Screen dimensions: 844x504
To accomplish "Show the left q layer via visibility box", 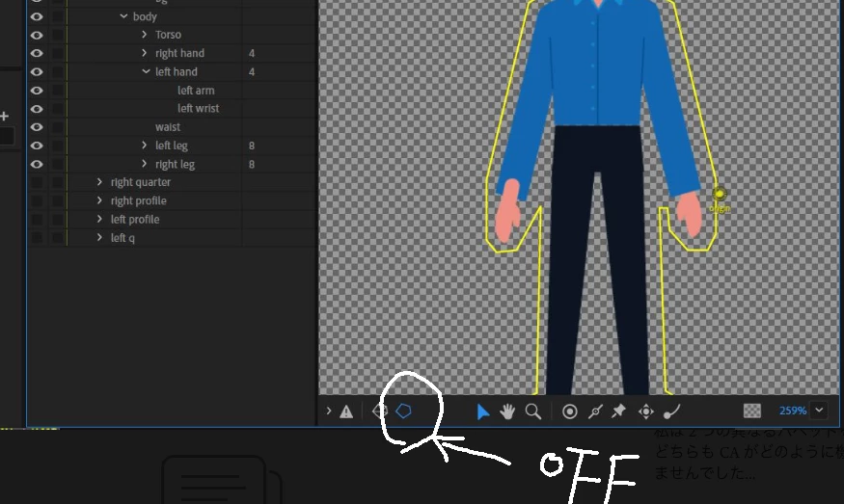I will click(x=37, y=238).
